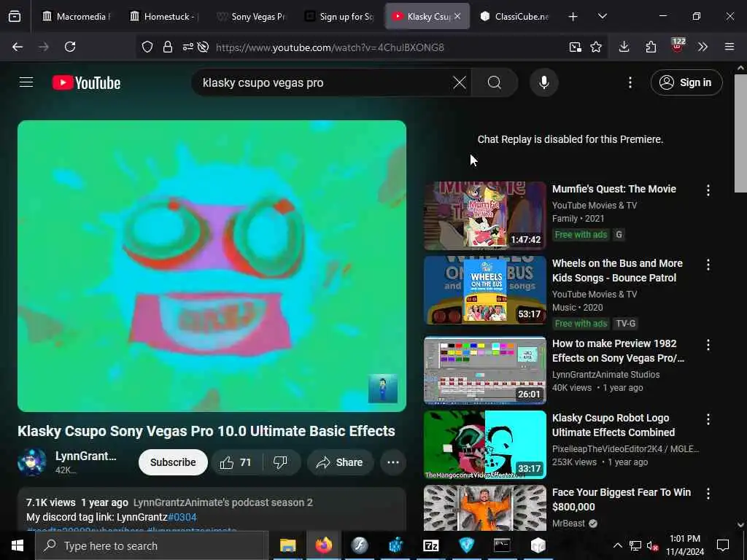Screen dimensions: 747x560
Task: Click LynnGrantzAnimate's podcast season 2 link
Action: [223, 502]
